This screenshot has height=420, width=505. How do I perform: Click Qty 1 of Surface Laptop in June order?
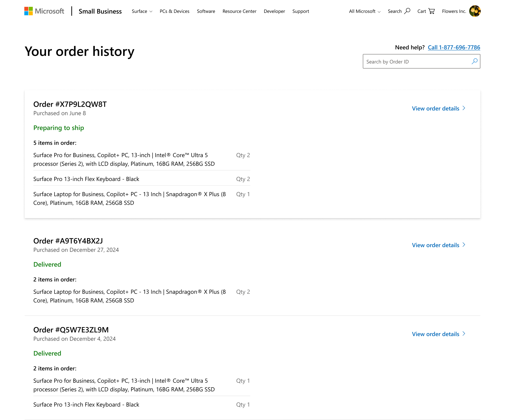click(x=243, y=194)
